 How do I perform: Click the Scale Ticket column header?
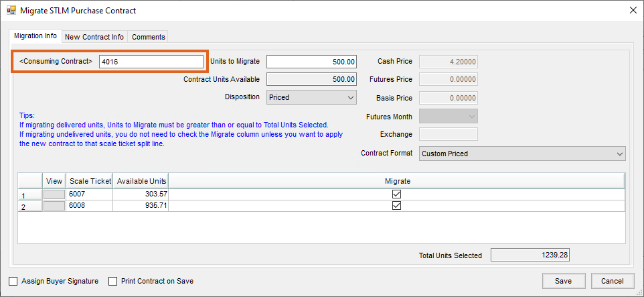tap(89, 181)
